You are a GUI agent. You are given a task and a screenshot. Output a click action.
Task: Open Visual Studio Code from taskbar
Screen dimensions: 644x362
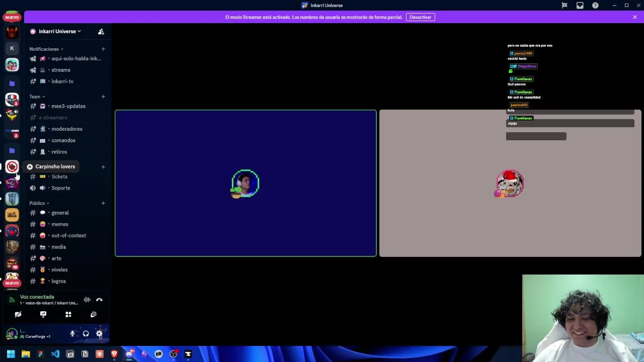pyautogui.click(x=55, y=354)
